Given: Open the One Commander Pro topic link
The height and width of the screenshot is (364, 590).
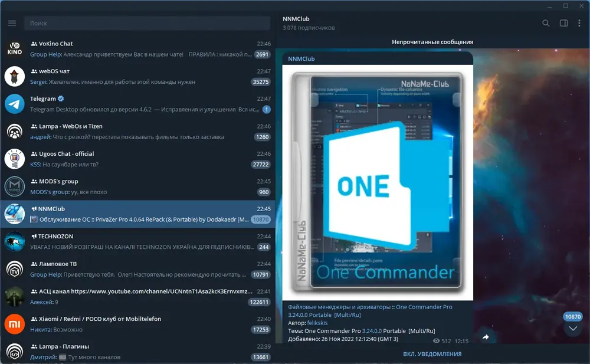Looking at the screenshot, I should (370, 311).
